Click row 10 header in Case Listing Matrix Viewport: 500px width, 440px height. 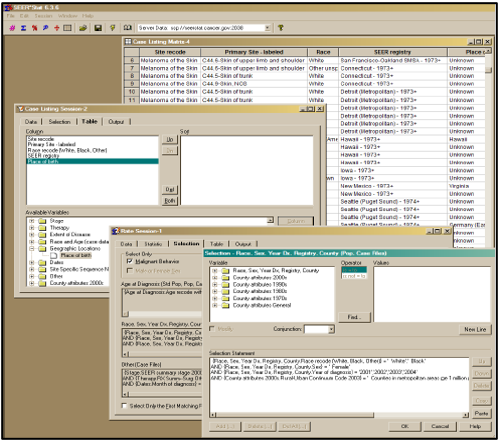click(x=132, y=92)
